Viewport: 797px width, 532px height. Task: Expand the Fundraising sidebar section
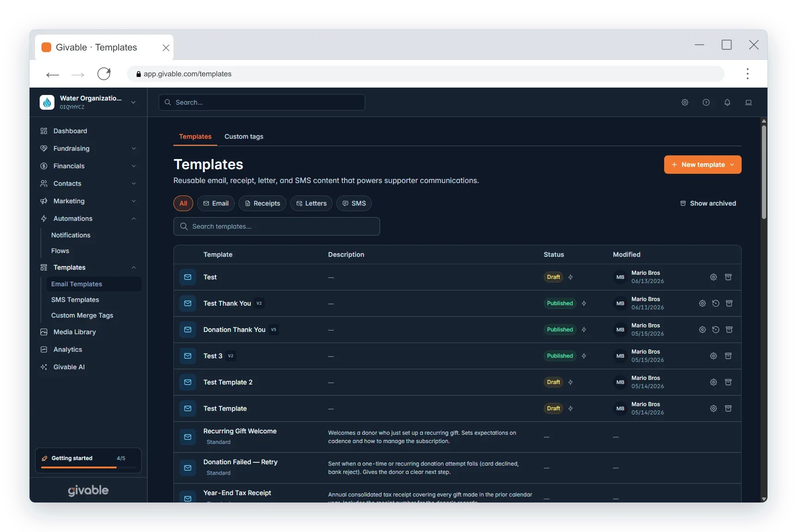click(134, 148)
